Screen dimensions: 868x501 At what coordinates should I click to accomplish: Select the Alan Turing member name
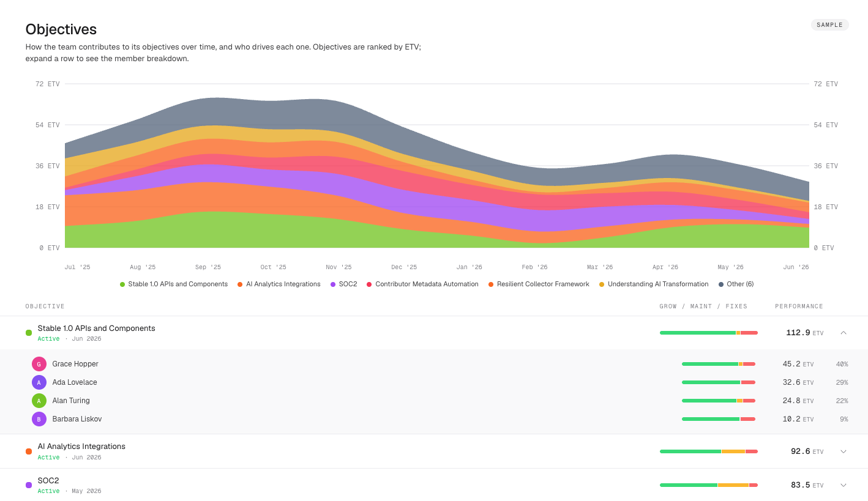(71, 401)
